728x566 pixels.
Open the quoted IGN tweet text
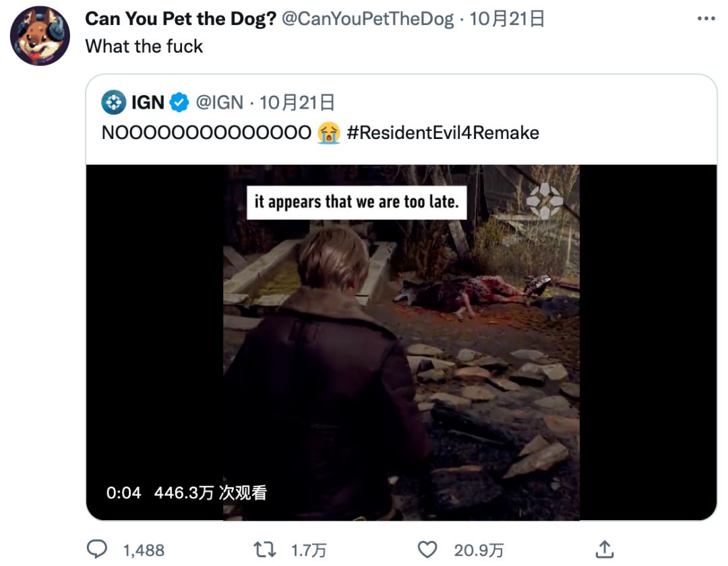coord(208,133)
